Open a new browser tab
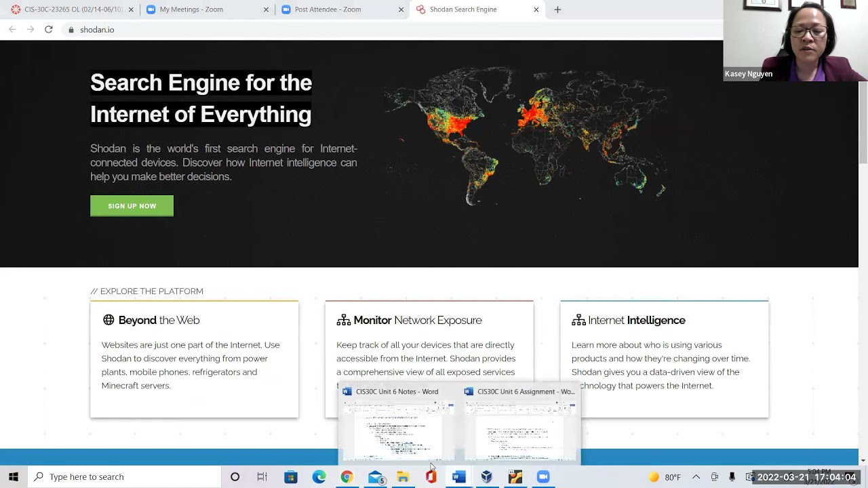This screenshot has width=868, height=488. (x=557, y=9)
